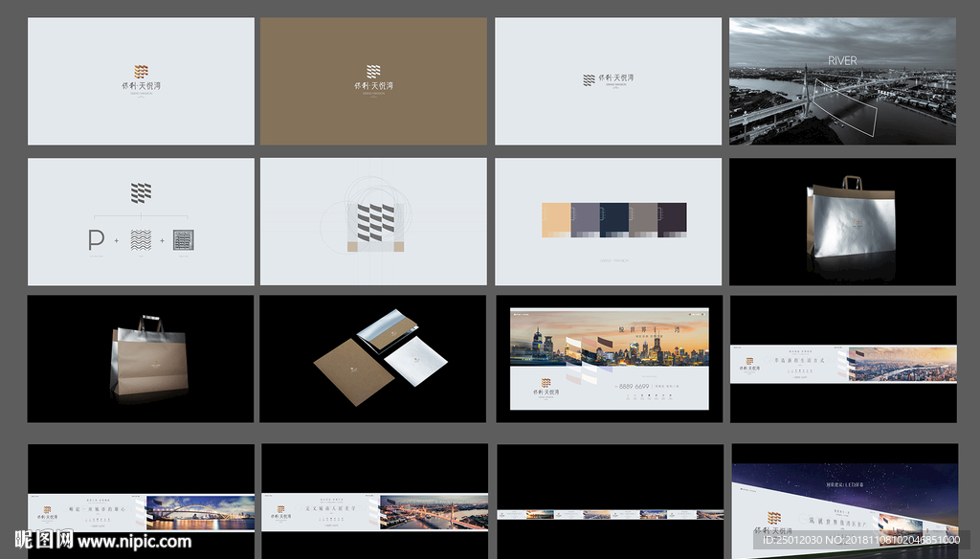Open the starry sky billboard mockup
This screenshot has width=980, height=559.
pos(845,501)
